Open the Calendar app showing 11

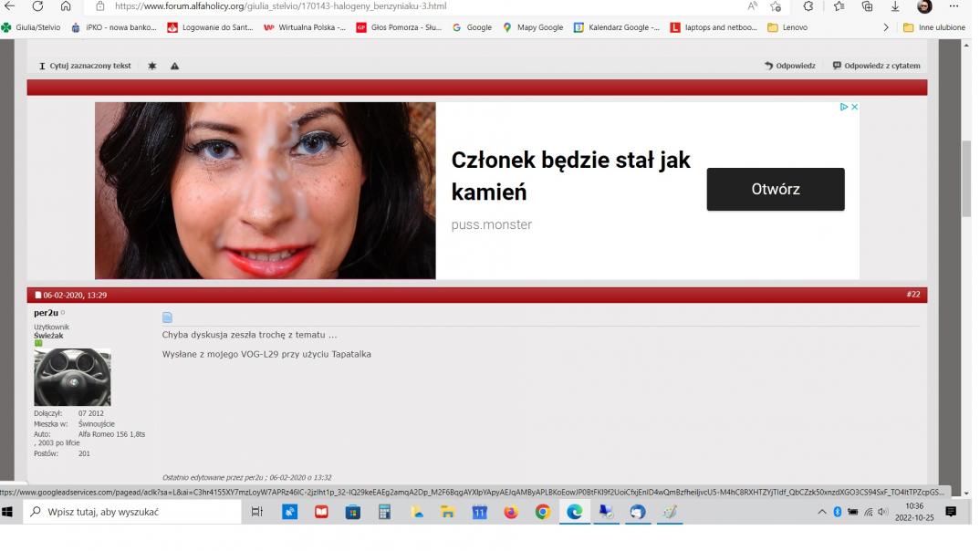[479, 513]
